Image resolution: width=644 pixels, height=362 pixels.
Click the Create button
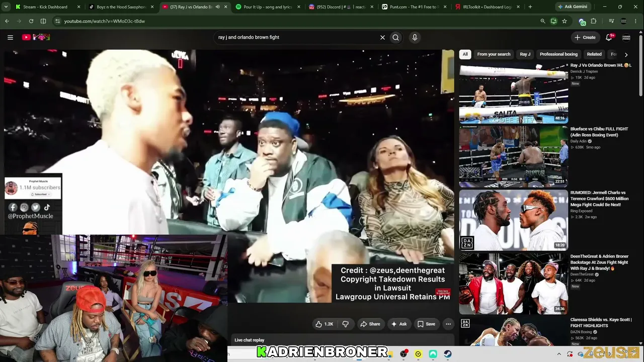coord(585,37)
